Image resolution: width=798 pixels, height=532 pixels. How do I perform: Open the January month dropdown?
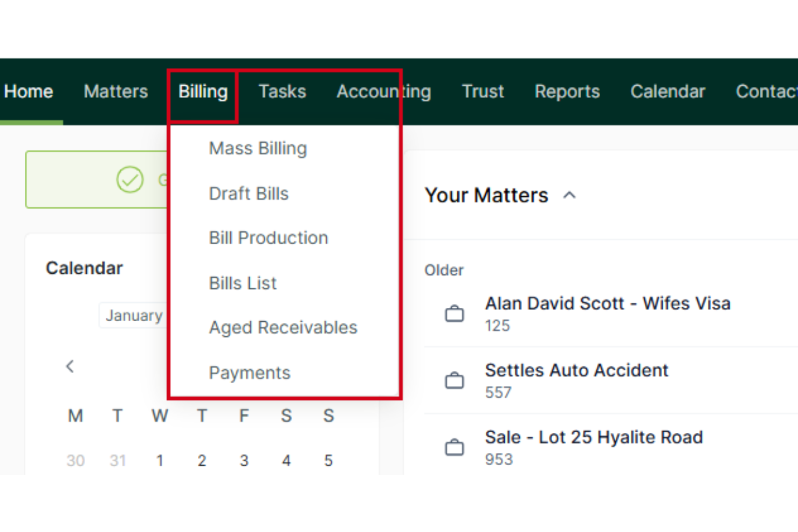[134, 315]
